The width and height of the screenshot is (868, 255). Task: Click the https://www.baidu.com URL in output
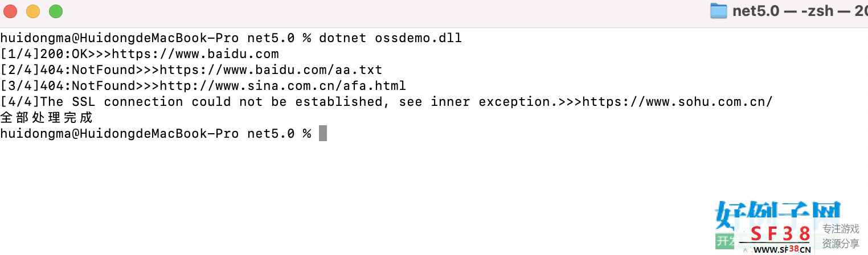pyautogui.click(x=195, y=54)
